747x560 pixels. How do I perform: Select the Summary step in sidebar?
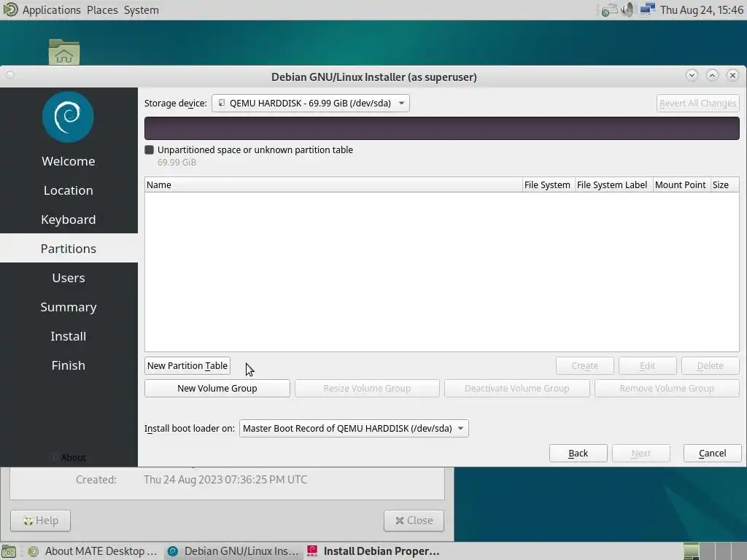coord(69,307)
